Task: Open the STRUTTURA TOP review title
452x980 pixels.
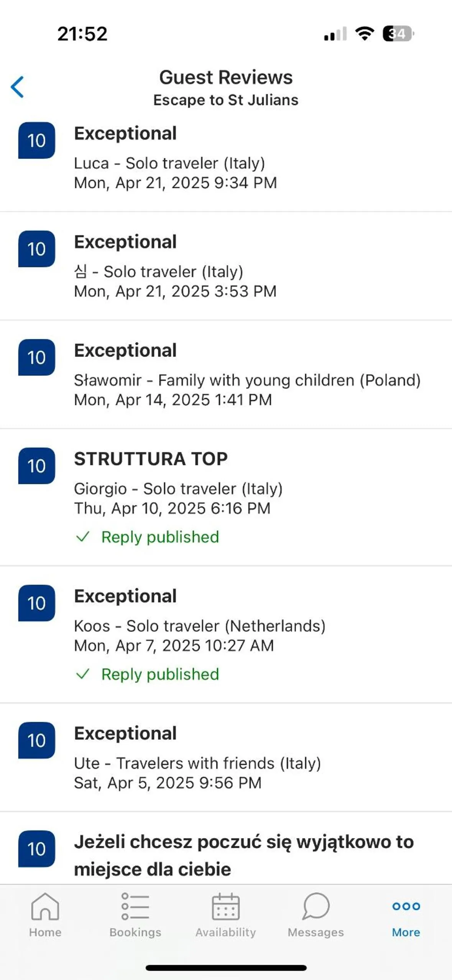Action: click(151, 459)
